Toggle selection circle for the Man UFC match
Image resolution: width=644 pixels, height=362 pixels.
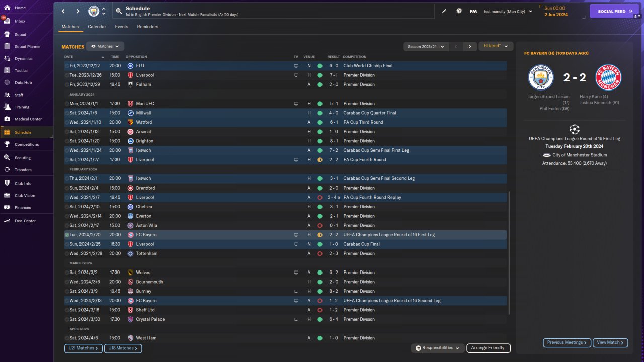[x=67, y=104]
